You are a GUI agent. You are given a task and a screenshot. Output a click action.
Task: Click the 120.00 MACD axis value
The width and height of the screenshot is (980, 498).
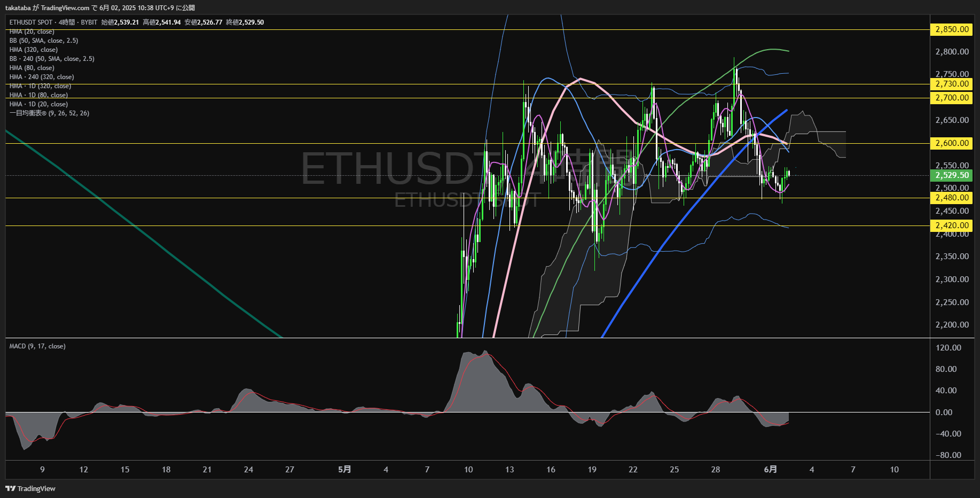[948, 348]
